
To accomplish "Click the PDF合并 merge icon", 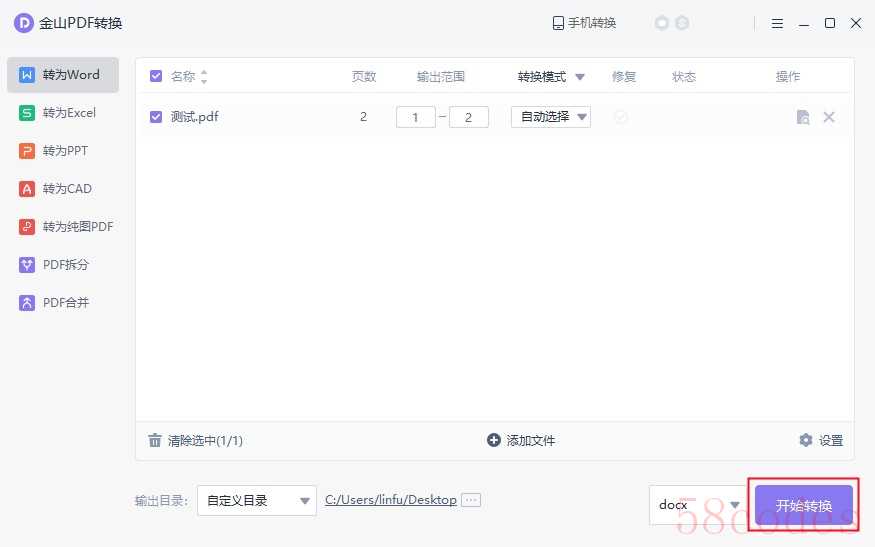I will pos(26,303).
